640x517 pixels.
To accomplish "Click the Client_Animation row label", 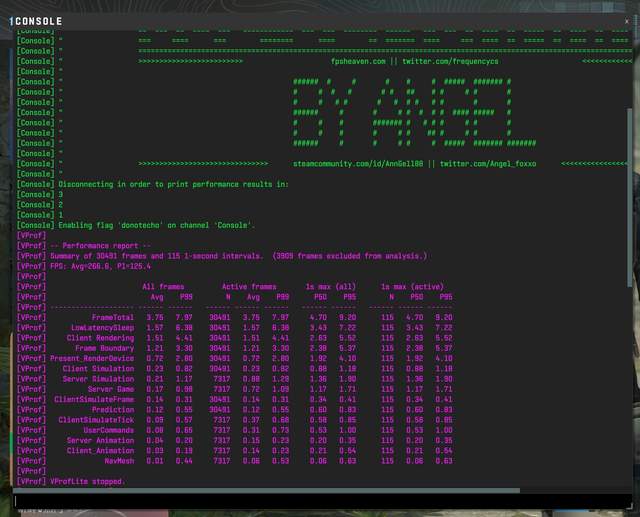I will click(100, 450).
